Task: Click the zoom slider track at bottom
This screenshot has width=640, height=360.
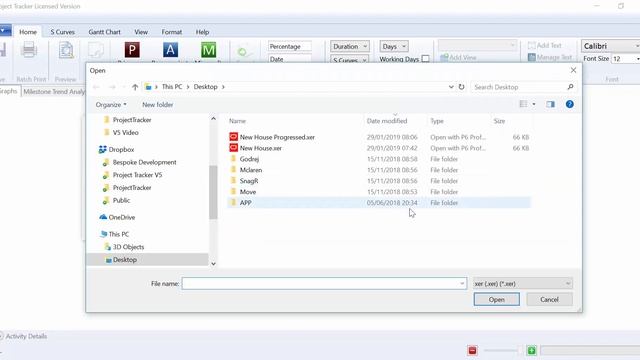Action: coord(501,350)
